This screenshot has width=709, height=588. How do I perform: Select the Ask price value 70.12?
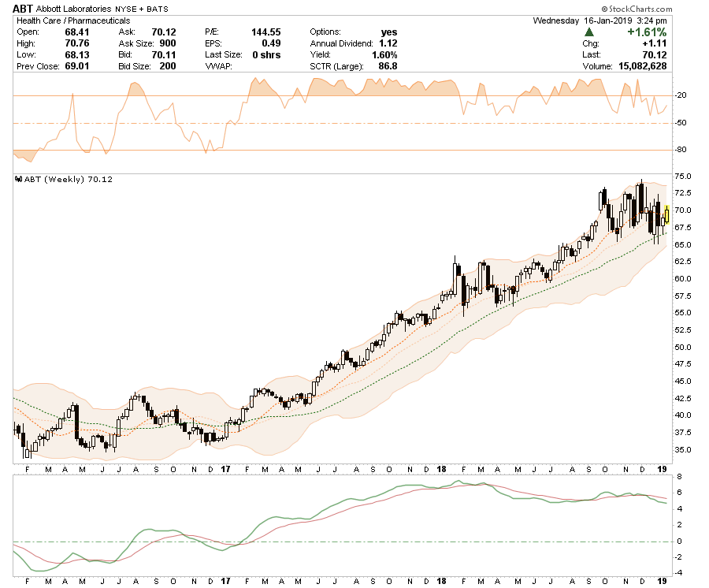coord(164,32)
